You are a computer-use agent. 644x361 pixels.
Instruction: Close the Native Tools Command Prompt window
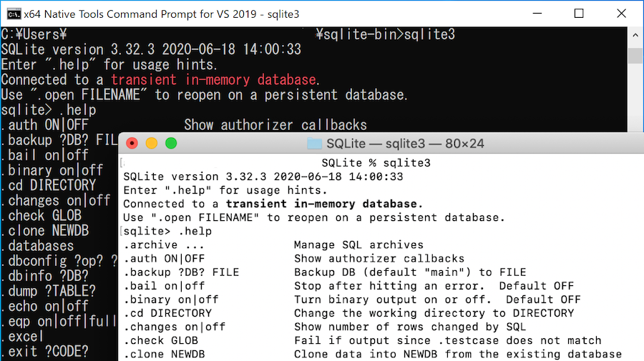pyautogui.click(x=620, y=13)
